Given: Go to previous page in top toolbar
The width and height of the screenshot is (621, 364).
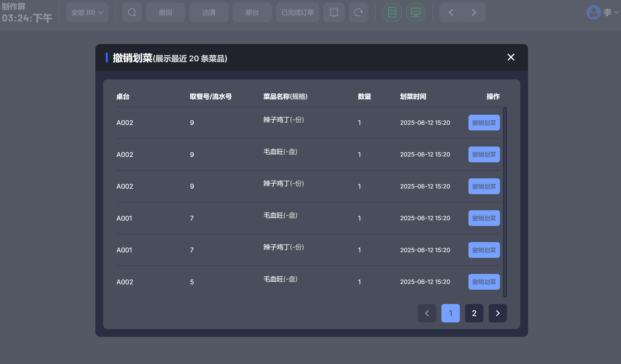Looking at the screenshot, I should (451, 12).
